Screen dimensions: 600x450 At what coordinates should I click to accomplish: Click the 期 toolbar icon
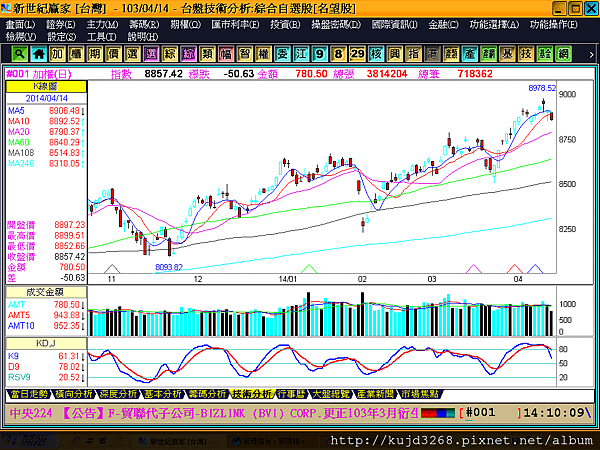tap(95, 54)
